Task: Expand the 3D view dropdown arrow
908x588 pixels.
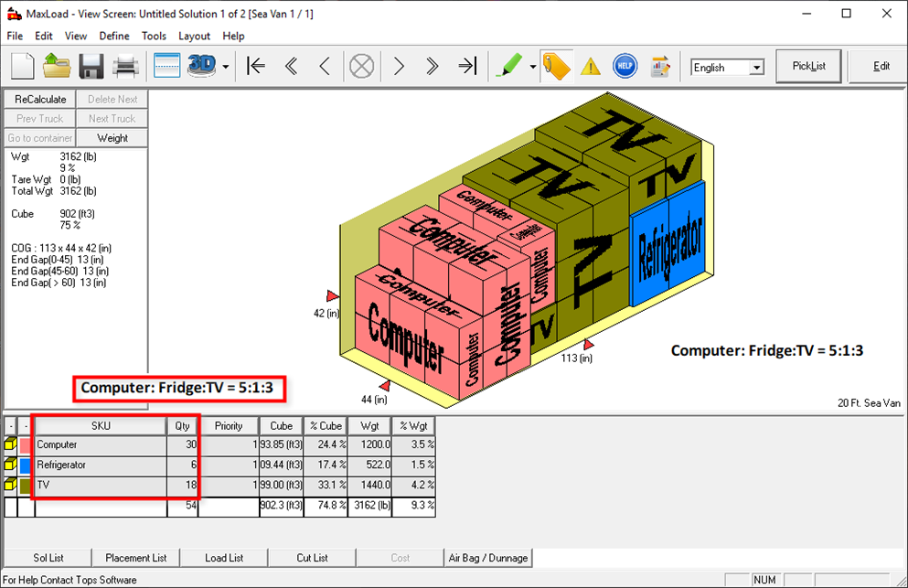Action: [225, 68]
